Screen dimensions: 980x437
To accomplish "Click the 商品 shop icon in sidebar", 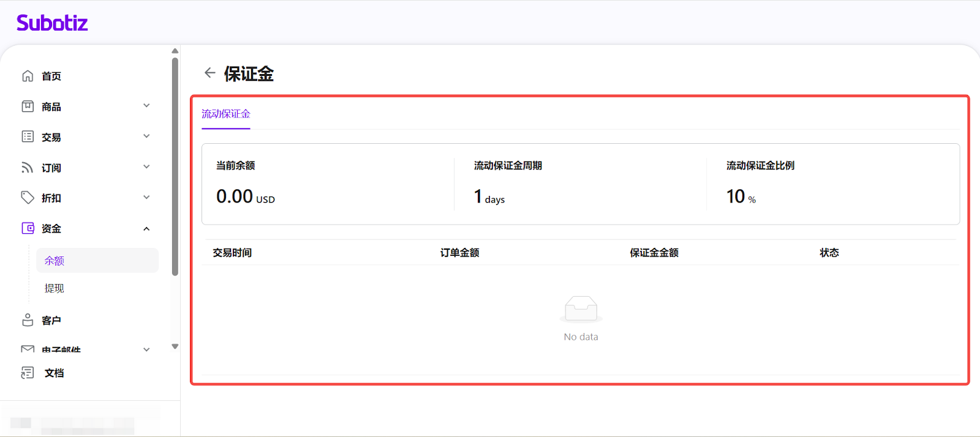I will tap(28, 106).
